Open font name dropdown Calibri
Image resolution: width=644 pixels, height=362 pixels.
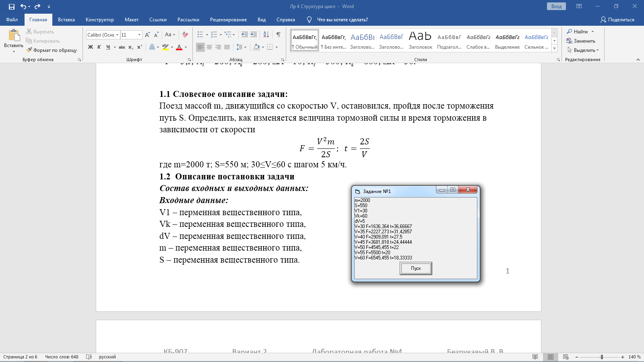tap(117, 35)
